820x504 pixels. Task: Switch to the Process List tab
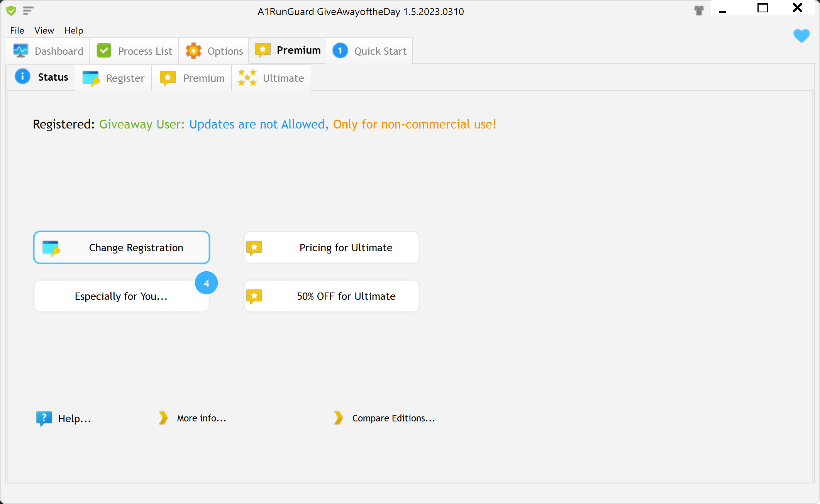point(134,51)
